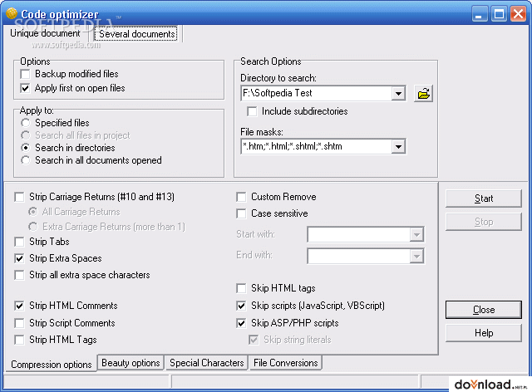Image resolution: width=532 pixels, height=392 pixels.
Task: Click the browse folder icon for directory
Action: 423,94
